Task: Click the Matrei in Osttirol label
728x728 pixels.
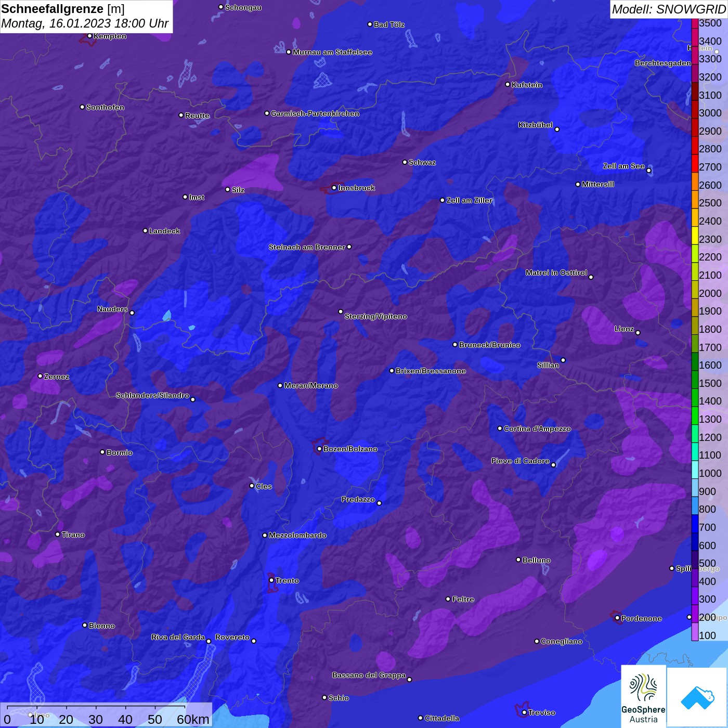Action: pyautogui.click(x=556, y=272)
